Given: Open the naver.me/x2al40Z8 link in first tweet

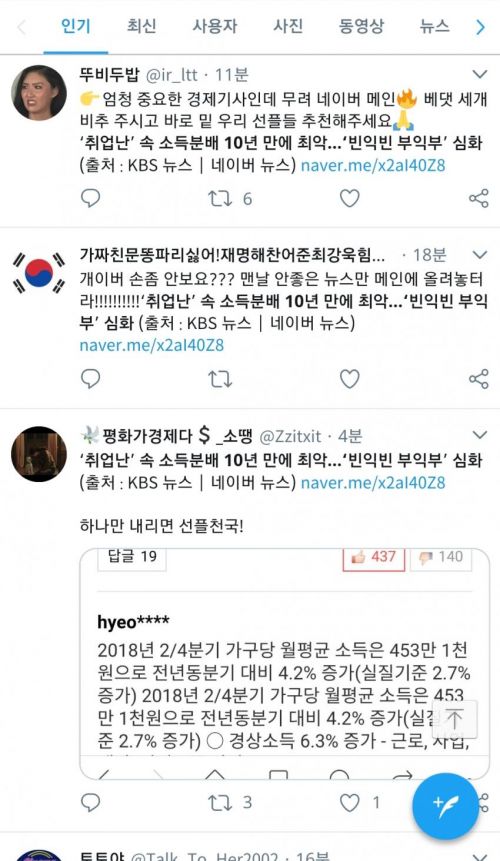Looking at the screenshot, I should [373, 165].
